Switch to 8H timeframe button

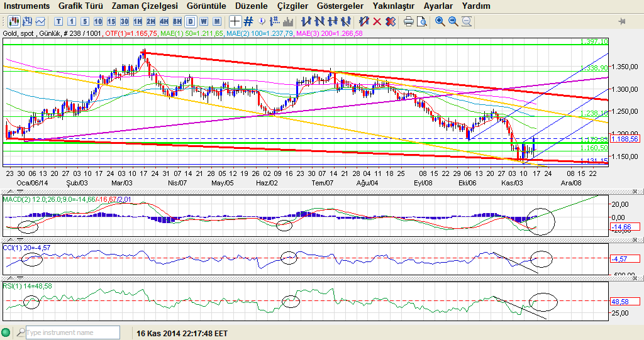click(x=177, y=21)
